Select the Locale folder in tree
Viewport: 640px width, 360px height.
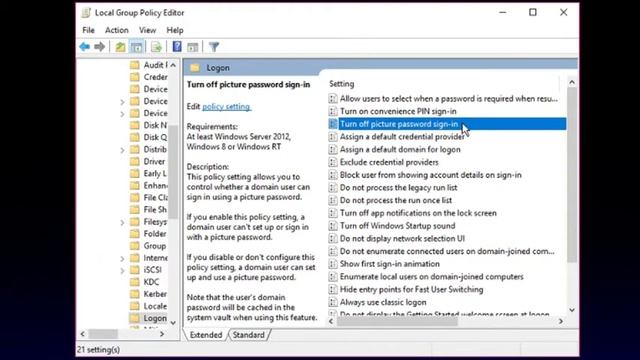pyautogui.click(x=155, y=306)
